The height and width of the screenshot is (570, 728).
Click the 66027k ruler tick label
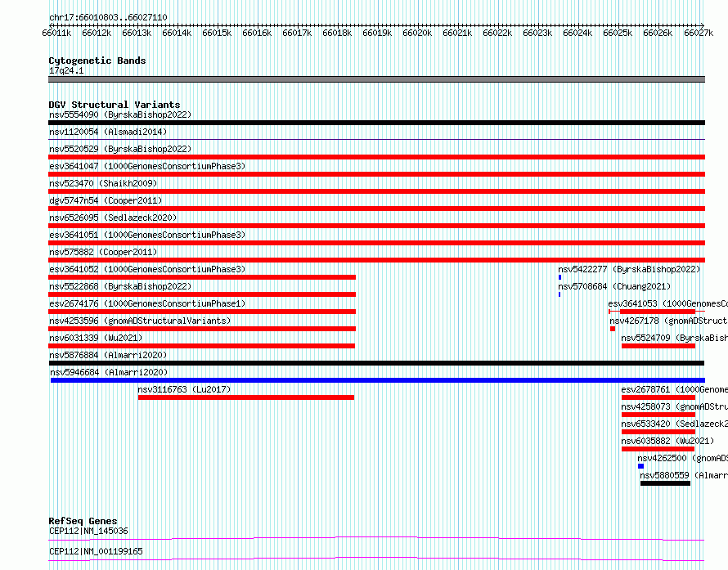(x=699, y=33)
